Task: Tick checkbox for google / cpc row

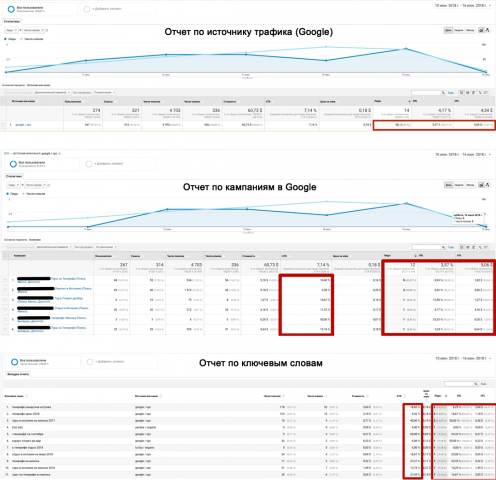Action: (x=3, y=125)
